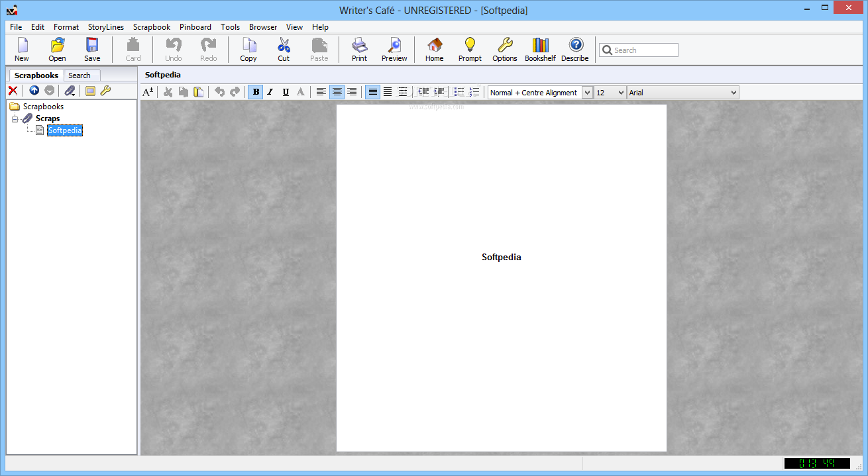Align text to the left
The height and width of the screenshot is (476, 868).
321,92
